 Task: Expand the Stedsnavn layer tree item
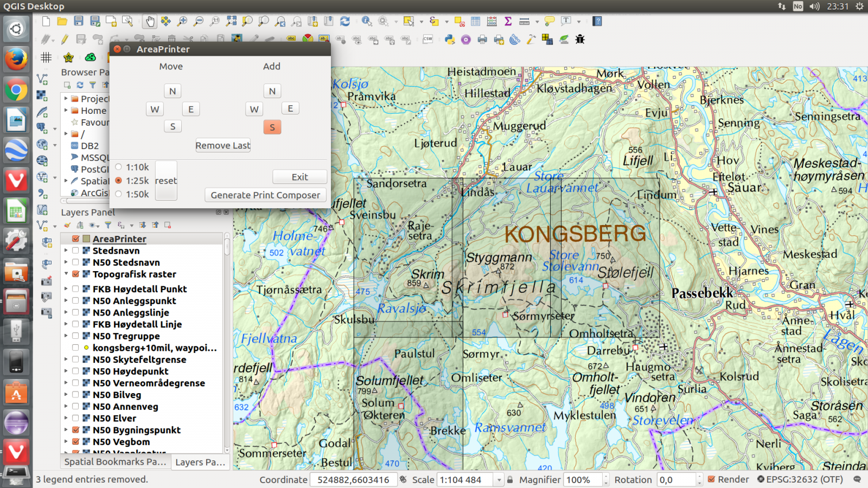pyautogui.click(x=66, y=251)
